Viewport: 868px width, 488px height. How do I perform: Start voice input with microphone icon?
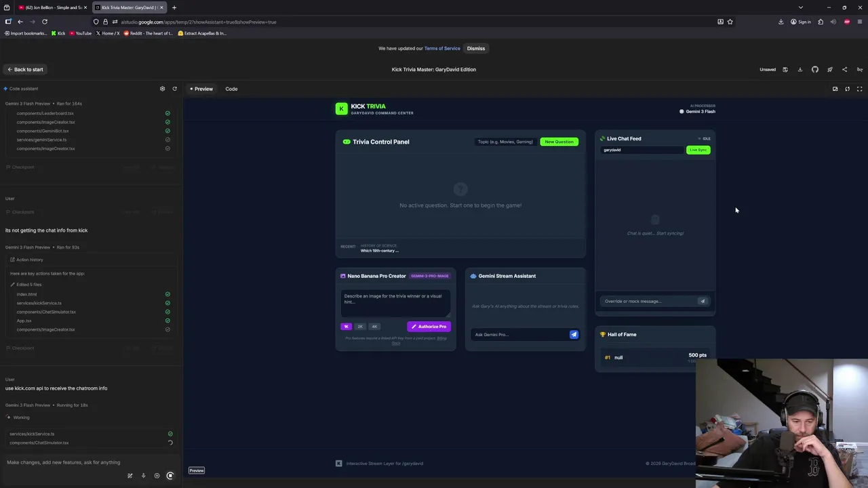tap(143, 476)
